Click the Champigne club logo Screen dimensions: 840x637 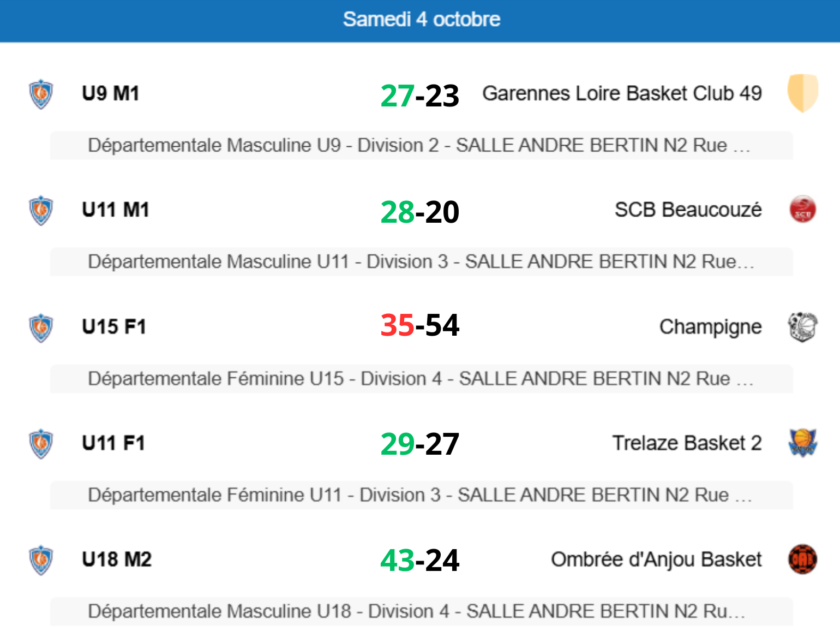802,327
